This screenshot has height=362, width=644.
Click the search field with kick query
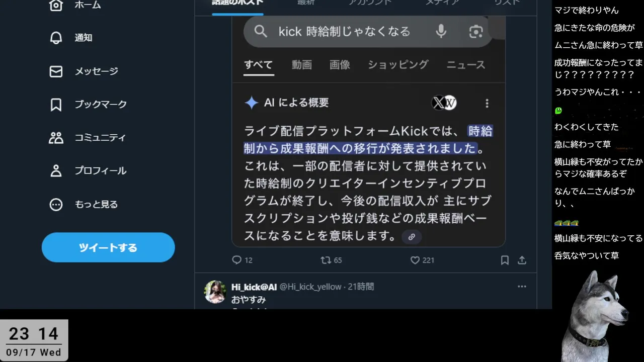pyautogui.click(x=368, y=32)
